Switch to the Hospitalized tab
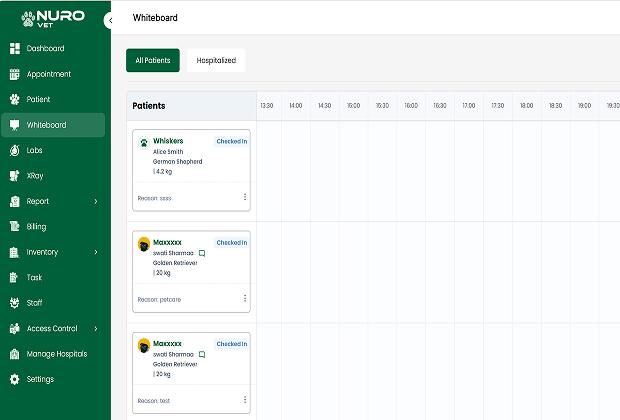 click(216, 61)
